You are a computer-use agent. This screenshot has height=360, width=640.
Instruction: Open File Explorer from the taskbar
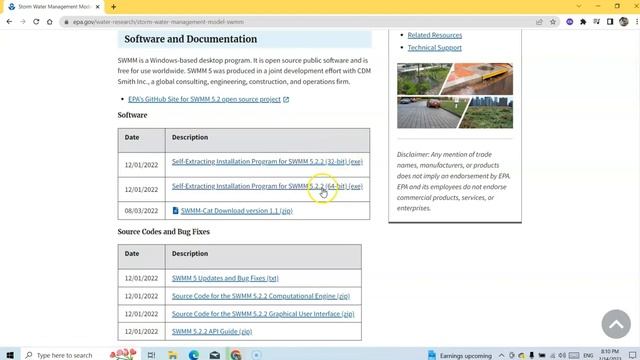click(173, 355)
